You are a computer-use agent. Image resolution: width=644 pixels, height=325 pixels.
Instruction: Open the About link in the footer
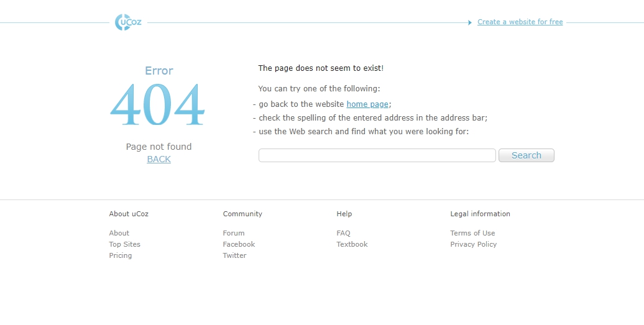point(119,233)
